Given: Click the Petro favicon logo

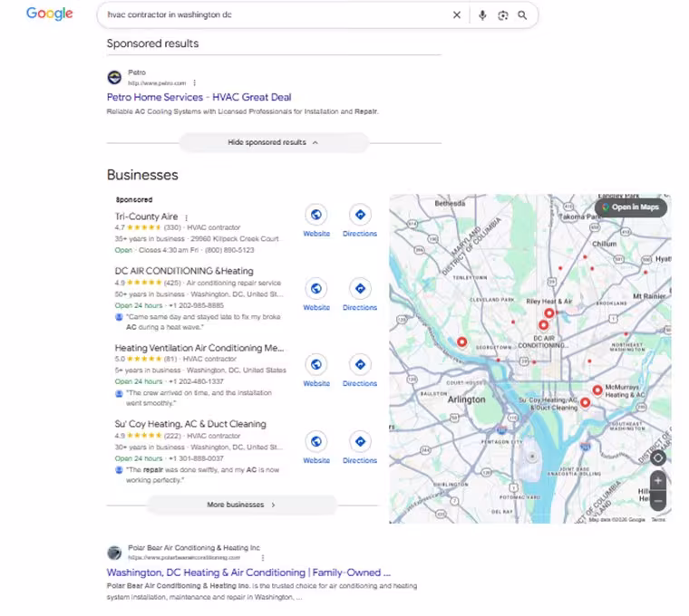Looking at the screenshot, I should tap(115, 77).
